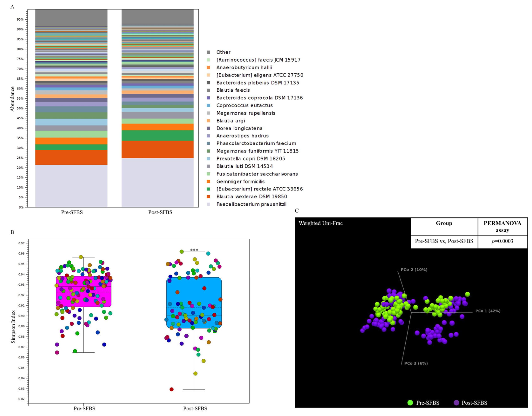Click the Blautia wexlerae DSM 19850 legend entry
Screen dimensions: 532x416
point(252,197)
